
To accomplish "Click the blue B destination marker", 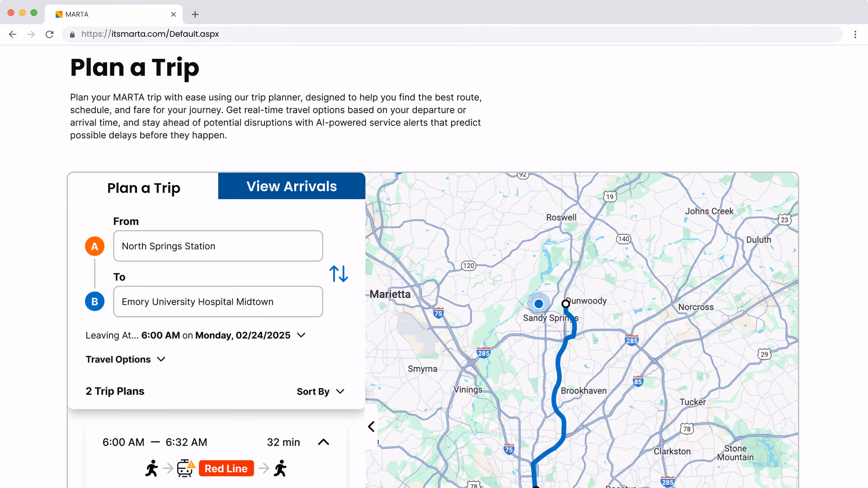I will (94, 301).
